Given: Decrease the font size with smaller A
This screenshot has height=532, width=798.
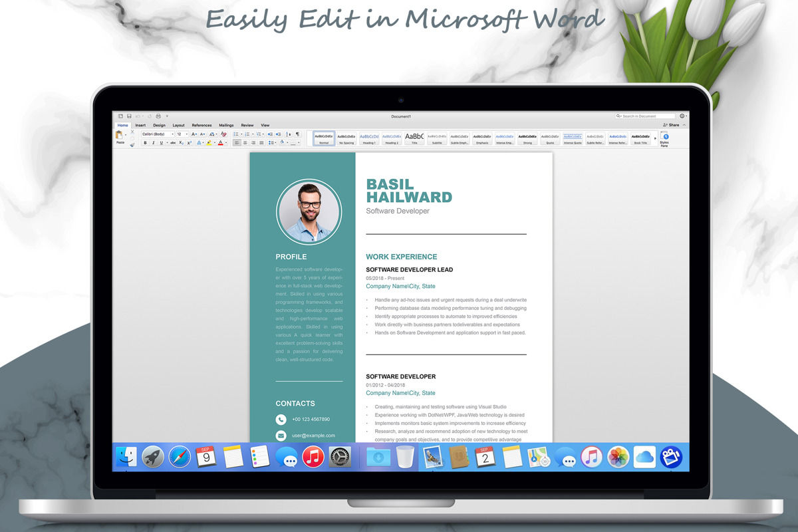Looking at the screenshot, I should (x=203, y=134).
